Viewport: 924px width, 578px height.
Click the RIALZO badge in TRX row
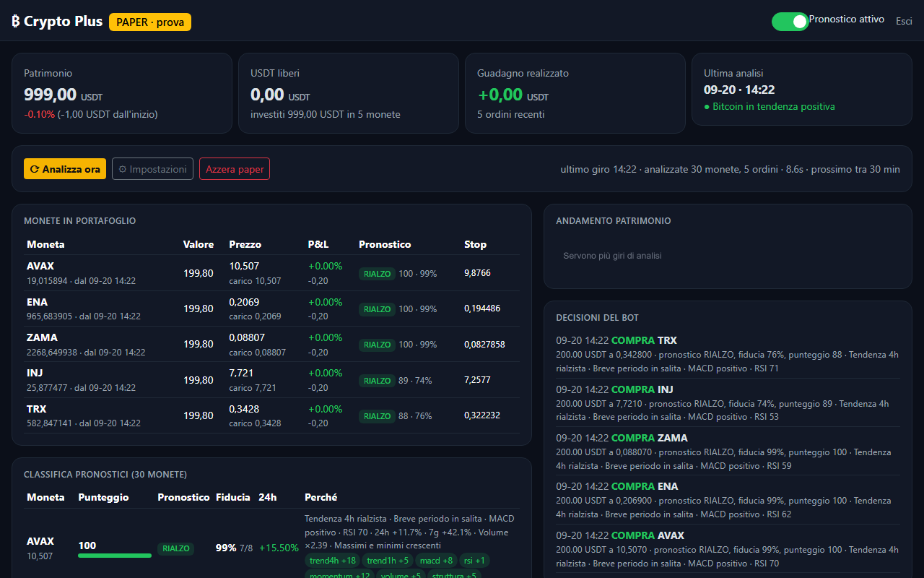point(377,416)
